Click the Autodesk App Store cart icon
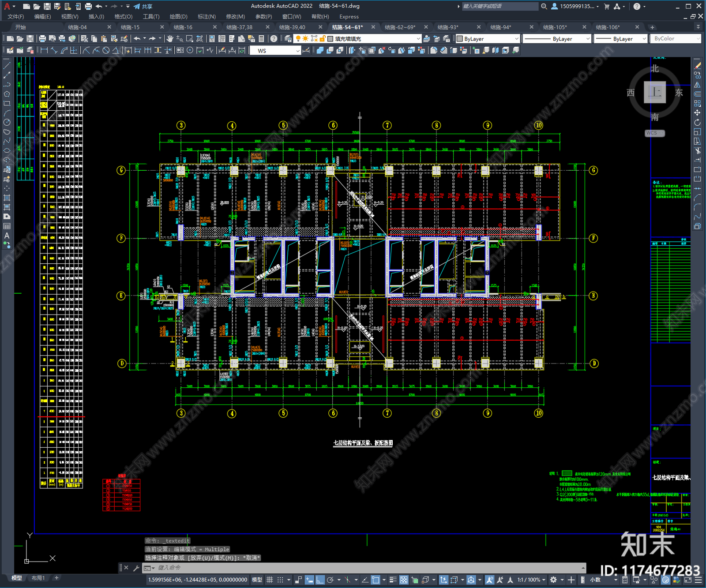The height and width of the screenshot is (588, 706). [x=607, y=6]
